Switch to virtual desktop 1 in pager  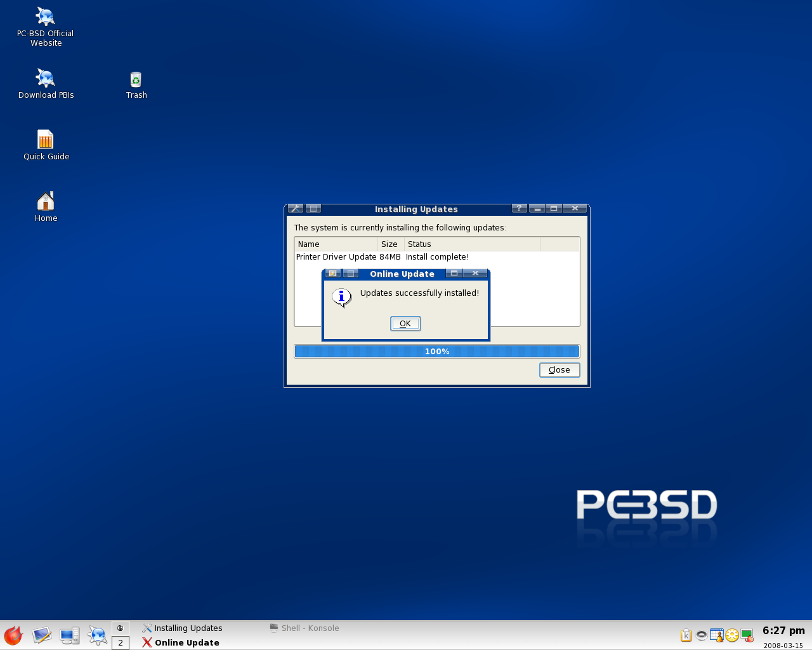(x=121, y=628)
